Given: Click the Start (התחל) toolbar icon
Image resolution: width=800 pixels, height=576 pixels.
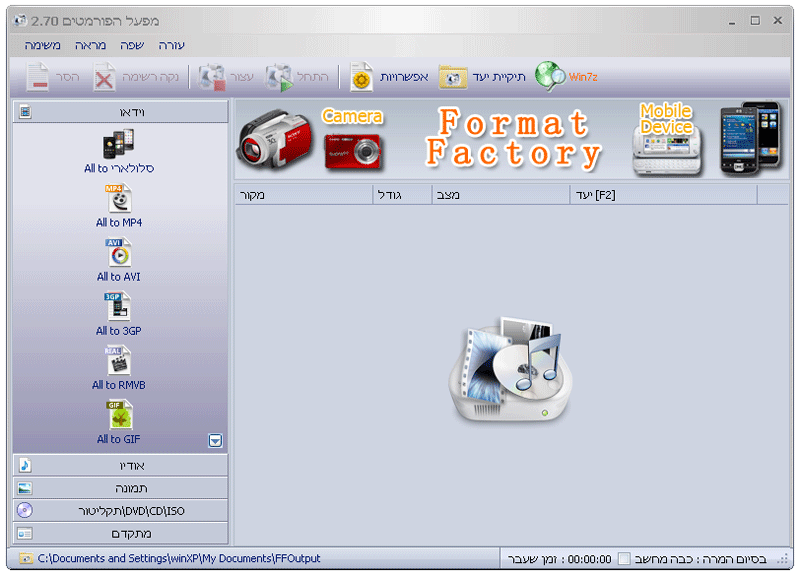Looking at the screenshot, I should click(279, 78).
